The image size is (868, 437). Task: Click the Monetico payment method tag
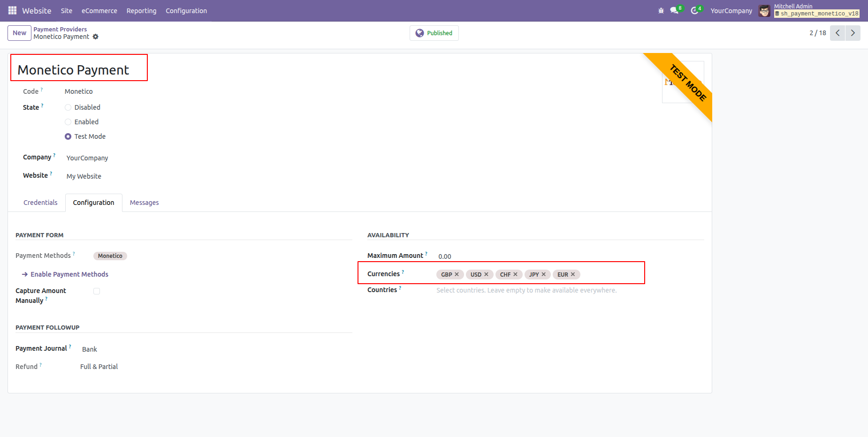point(110,256)
